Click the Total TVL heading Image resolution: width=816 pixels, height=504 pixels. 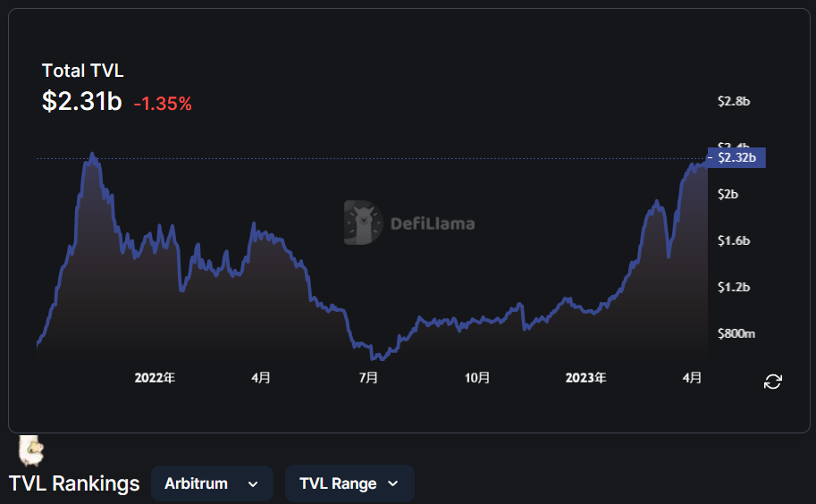tap(83, 71)
